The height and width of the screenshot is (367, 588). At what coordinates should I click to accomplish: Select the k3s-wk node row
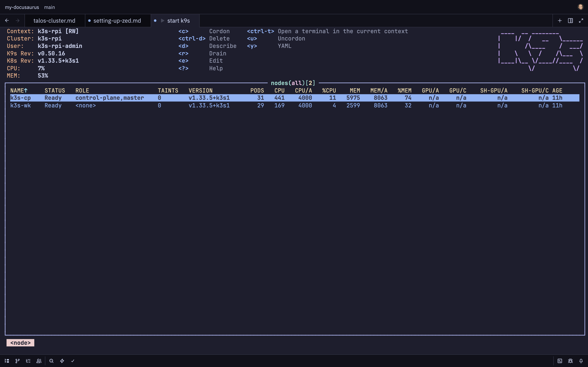[x=21, y=106]
